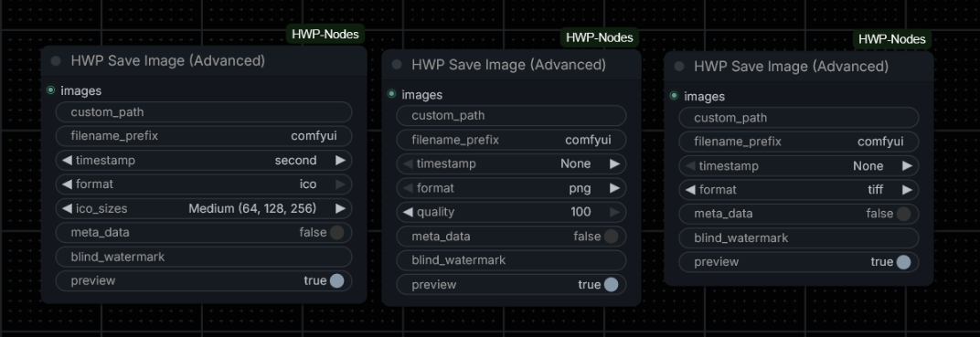Click the left arrow of the ico_sizes widget

click(x=66, y=208)
